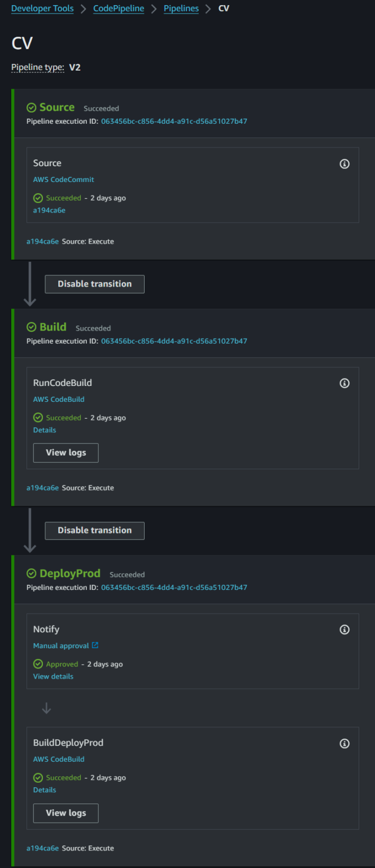Click green success check icon beside Source stage title

pyautogui.click(x=32, y=107)
